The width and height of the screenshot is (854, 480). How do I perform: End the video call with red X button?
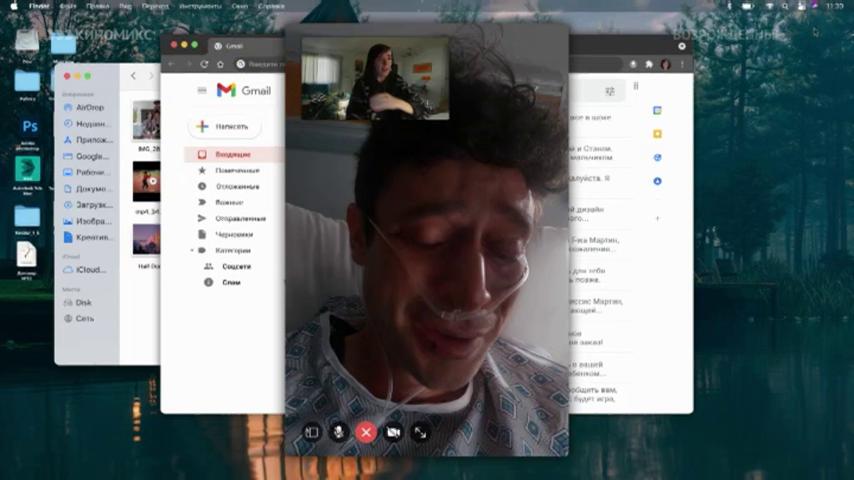pos(366,433)
